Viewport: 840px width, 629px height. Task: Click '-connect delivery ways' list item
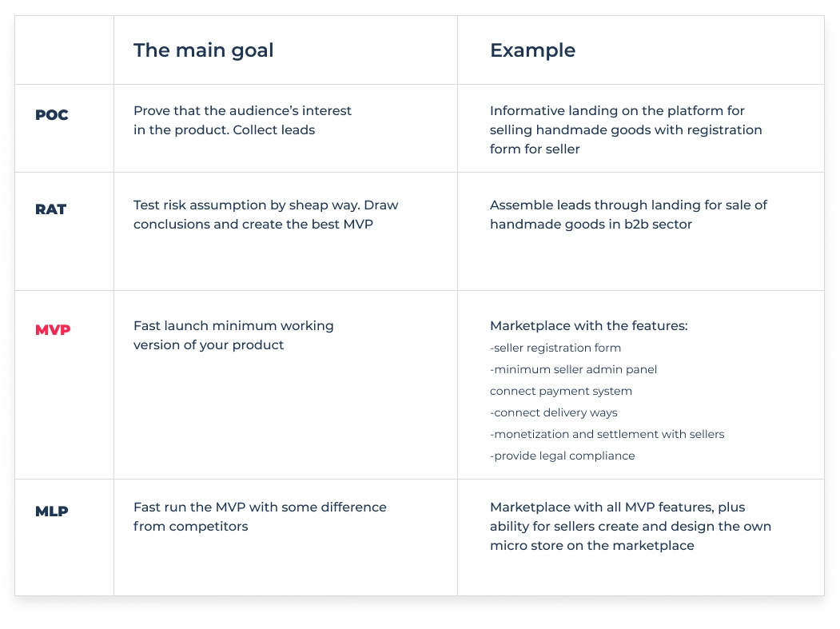pos(553,412)
